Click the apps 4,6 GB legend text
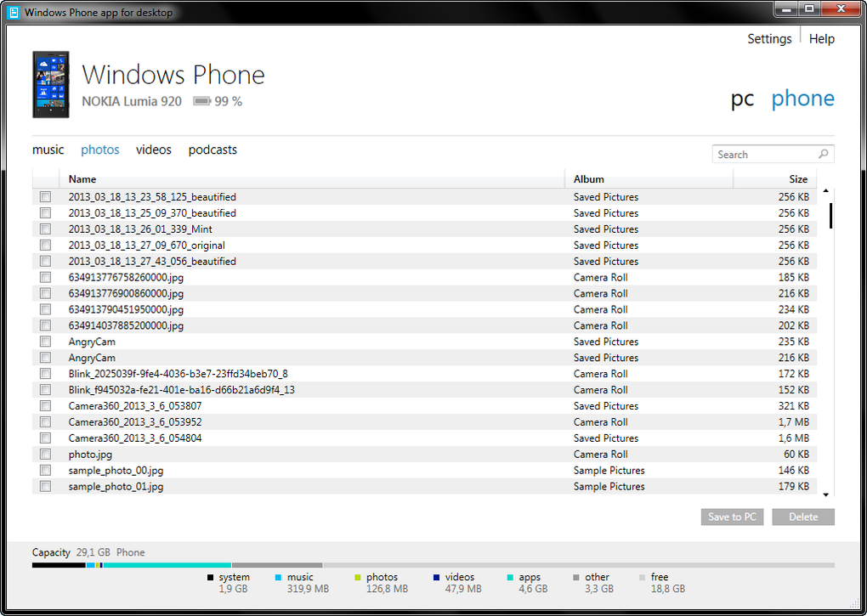 click(x=533, y=583)
